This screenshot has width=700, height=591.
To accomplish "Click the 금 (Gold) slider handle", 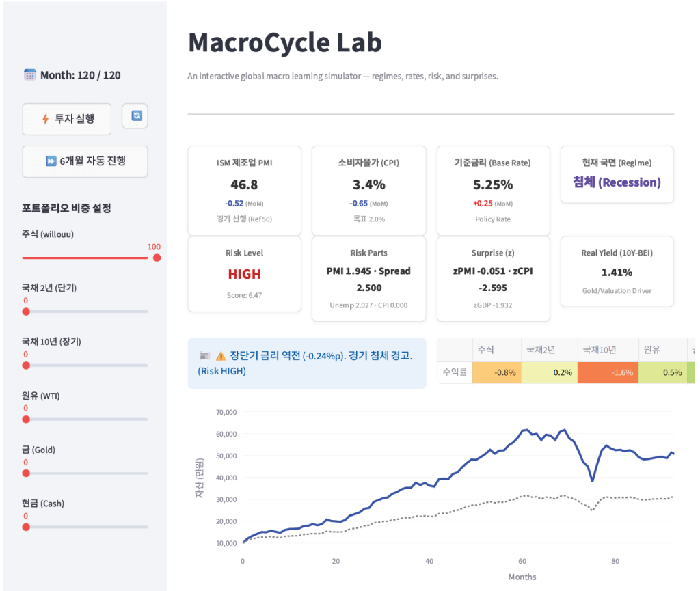I will pyautogui.click(x=26, y=473).
